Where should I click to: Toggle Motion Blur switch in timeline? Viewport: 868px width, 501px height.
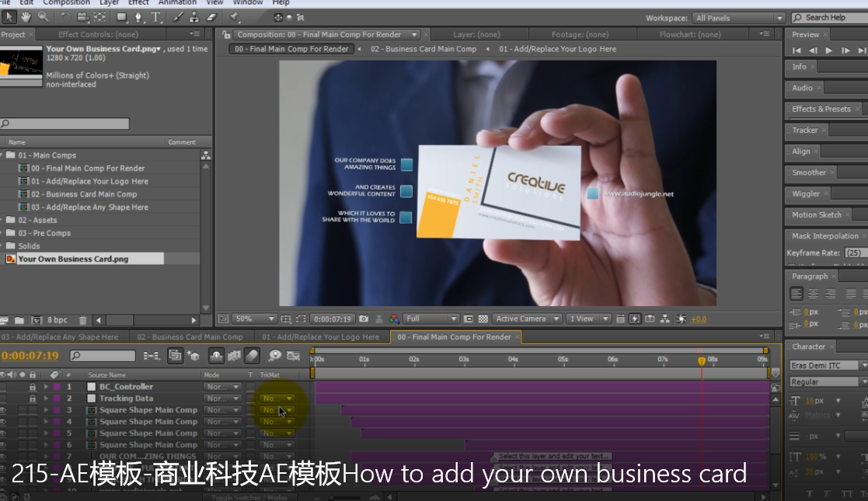point(252,356)
